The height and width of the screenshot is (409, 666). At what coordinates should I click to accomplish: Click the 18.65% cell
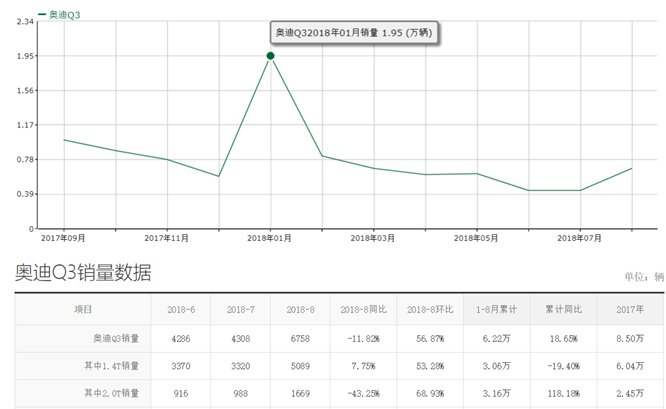[x=564, y=339]
